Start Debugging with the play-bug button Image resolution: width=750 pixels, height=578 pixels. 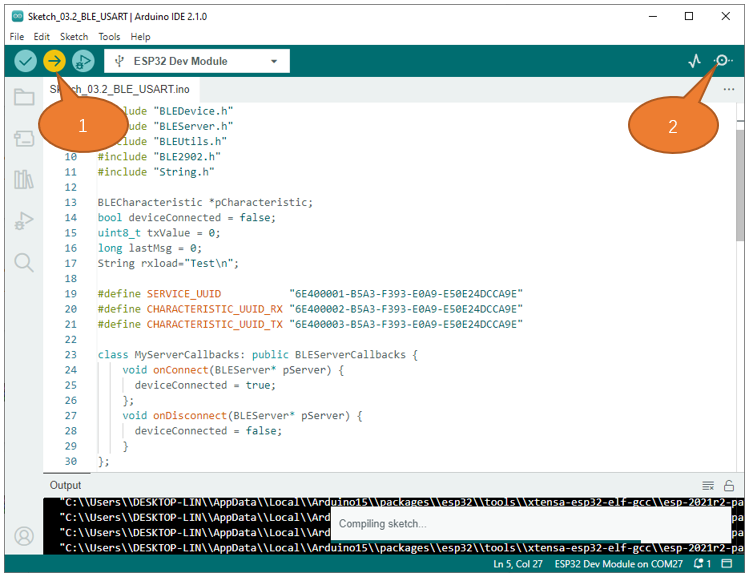click(x=83, y=61)
